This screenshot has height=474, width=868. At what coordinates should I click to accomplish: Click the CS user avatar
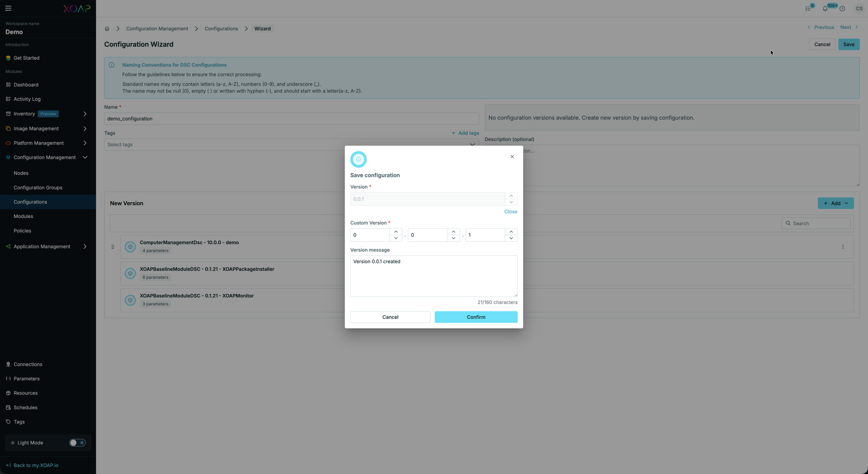859,9
